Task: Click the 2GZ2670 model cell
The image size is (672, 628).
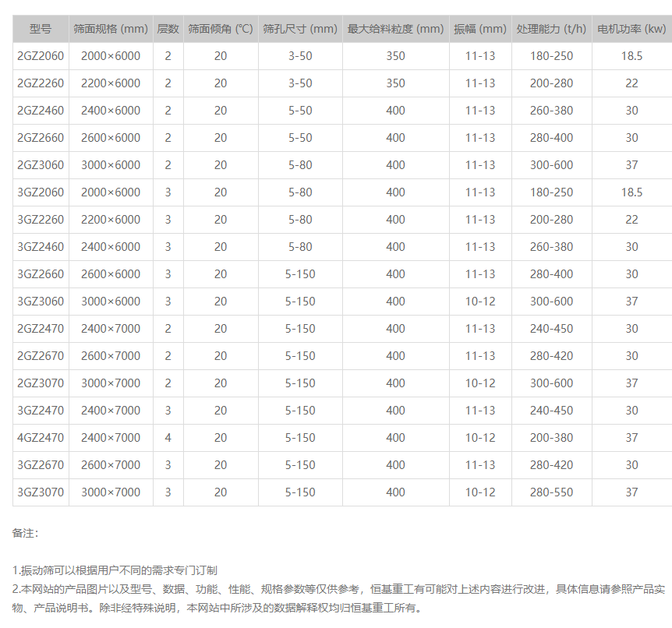Action: (41, 356)
